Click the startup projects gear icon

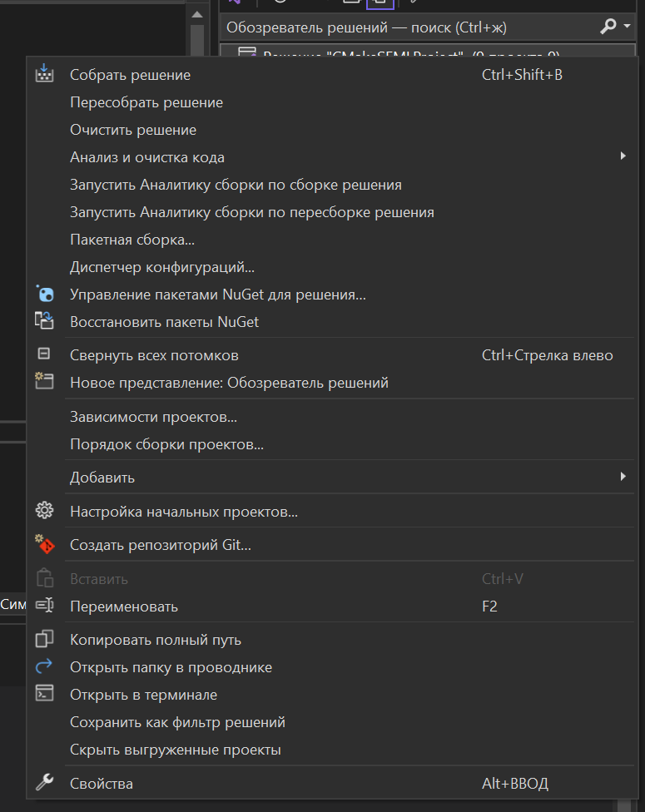[44, 512]
